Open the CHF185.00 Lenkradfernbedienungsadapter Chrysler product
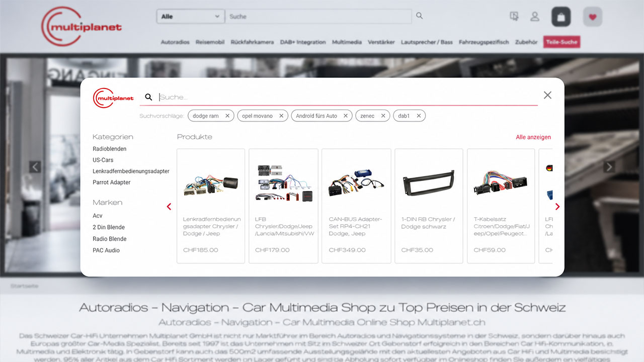 pyautogui.click(x=211, y=206)
